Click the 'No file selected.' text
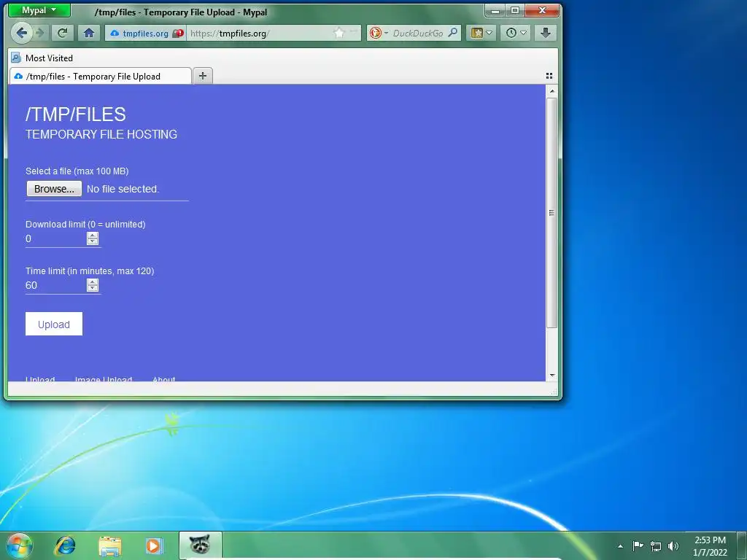The width and height of the screenshot is (747, 560). 123,189
